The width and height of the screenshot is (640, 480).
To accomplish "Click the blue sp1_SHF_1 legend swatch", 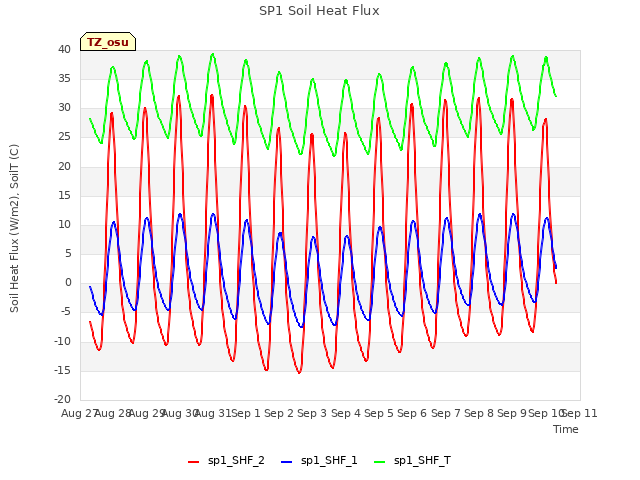I will click(287, 462).
